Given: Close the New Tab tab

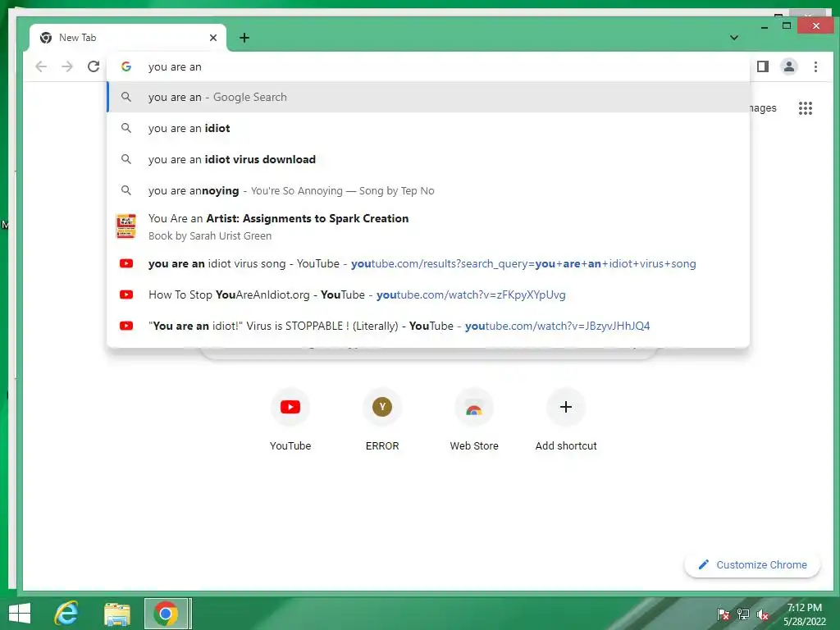Looking at the screenshot, I should pyautogui.click(x=213, y=38).
